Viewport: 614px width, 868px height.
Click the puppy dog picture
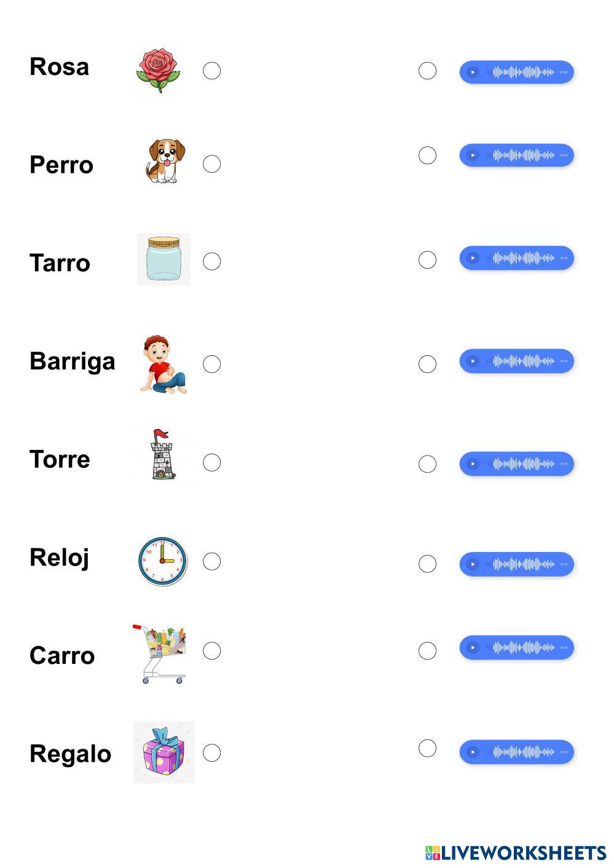[164, 162]
